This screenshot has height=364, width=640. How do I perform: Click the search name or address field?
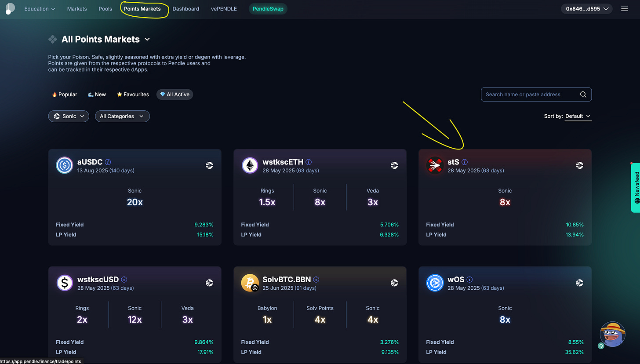pyautogui.click(x=536, y=95)
